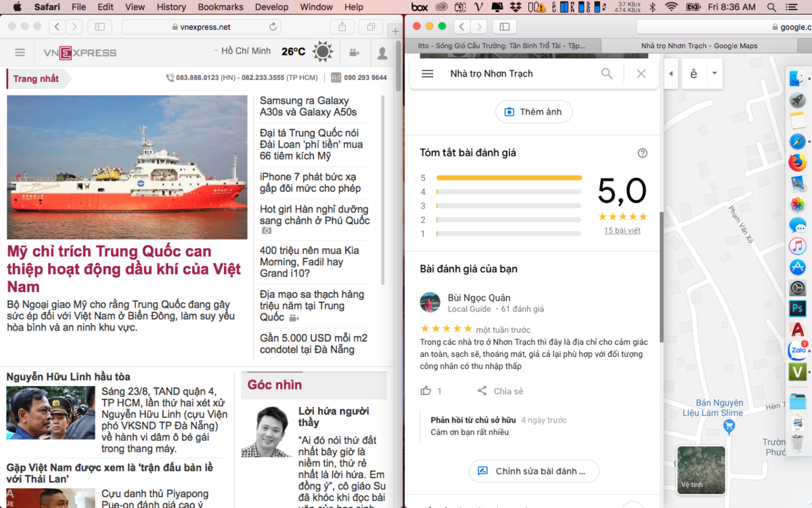The width and height of the screenshot is (812, 508).
Task: Go back in the VnExpress Safari window
Action: tap(57, 26)
